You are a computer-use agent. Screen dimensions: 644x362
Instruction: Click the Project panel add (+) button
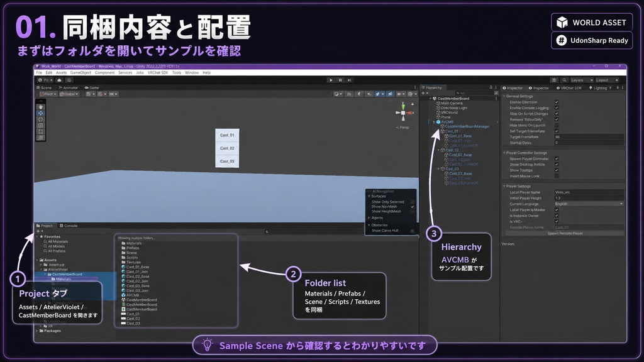[x=38, y=231]
